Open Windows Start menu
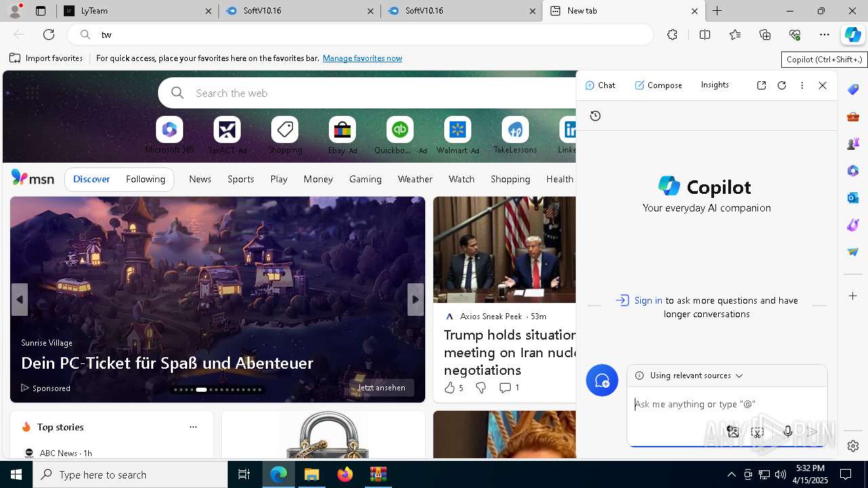 pyautogui.click(x=16, y=474)
